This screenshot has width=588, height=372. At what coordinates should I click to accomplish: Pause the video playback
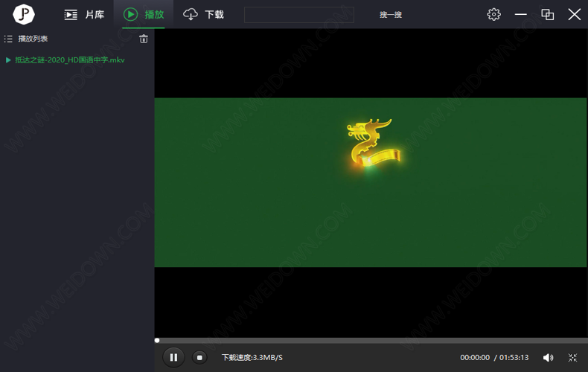tap(173, 357)
